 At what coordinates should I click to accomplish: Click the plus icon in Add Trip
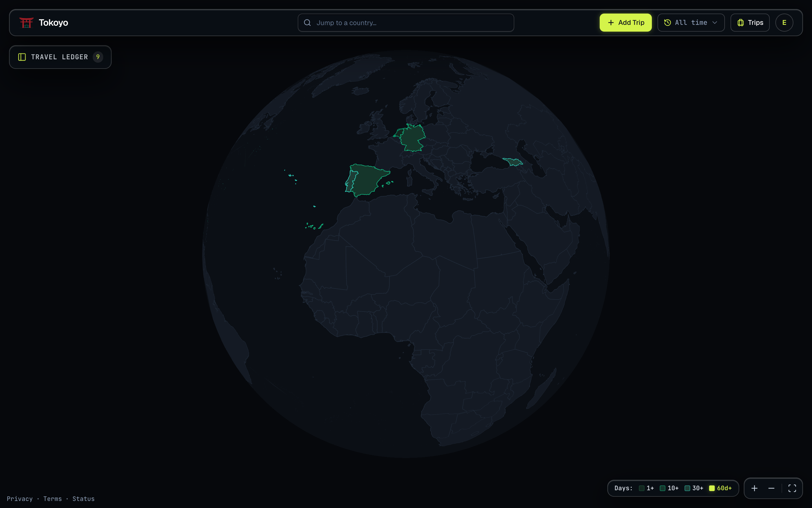611,23
